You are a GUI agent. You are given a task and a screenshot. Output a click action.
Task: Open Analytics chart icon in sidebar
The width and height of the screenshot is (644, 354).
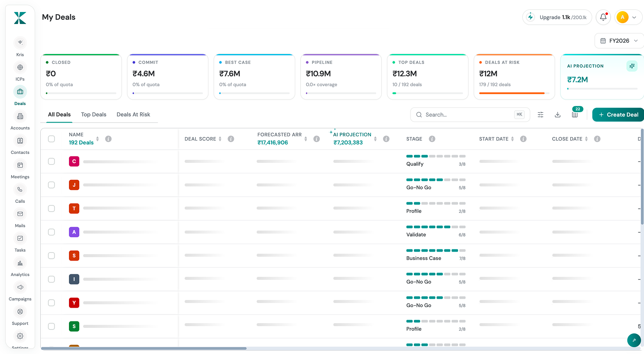[x=20, y=263]
